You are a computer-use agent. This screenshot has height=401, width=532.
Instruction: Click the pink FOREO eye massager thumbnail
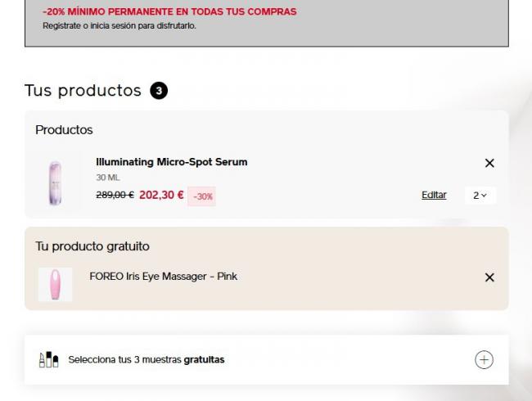click(x=55, y=284)
